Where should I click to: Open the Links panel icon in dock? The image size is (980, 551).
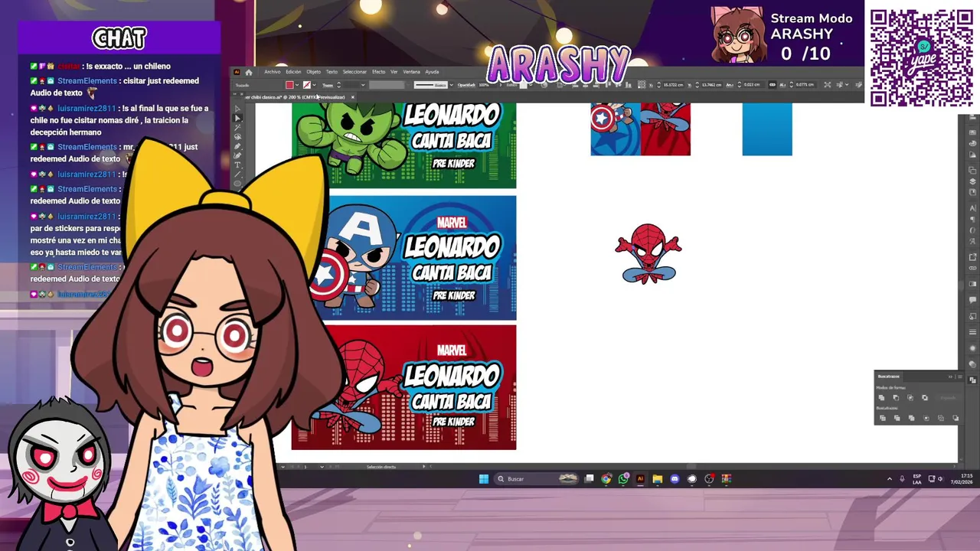point(973,268)
